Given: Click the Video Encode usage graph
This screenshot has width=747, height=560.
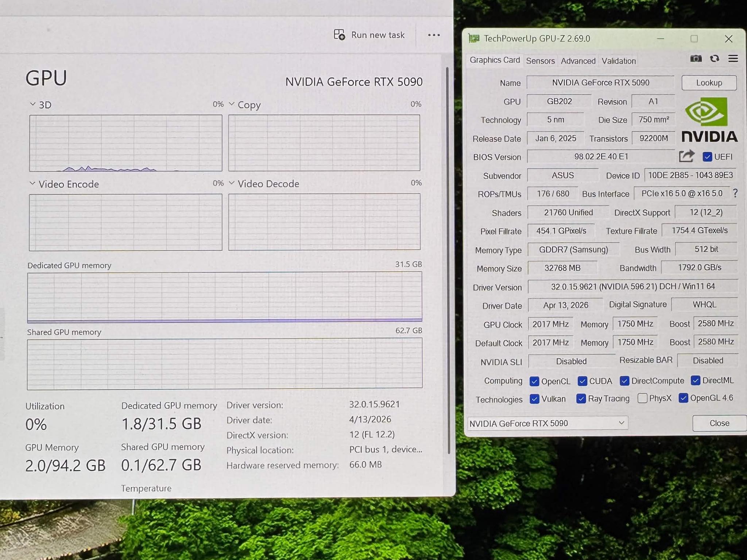Looking at the screenshot, I should coord(125,222).
